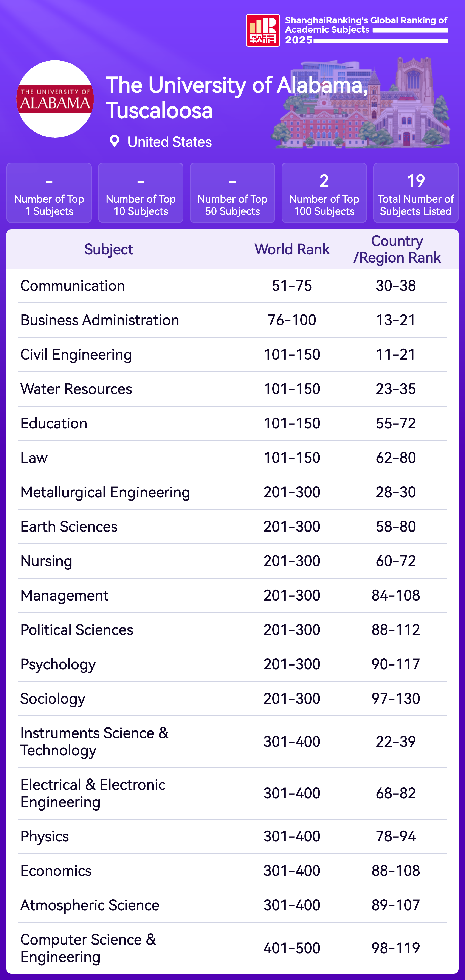Screen dimensions: 465x980
Task: Select the Civil Engineering subject
Action: (76, 354)
